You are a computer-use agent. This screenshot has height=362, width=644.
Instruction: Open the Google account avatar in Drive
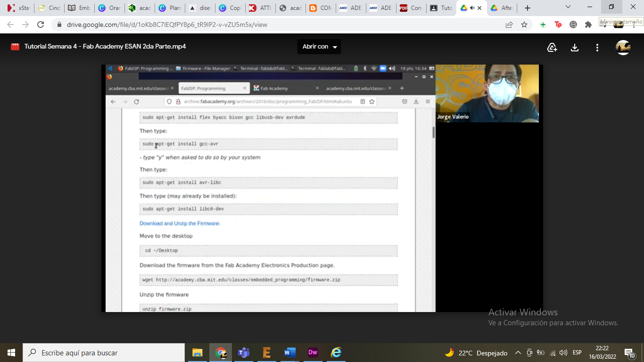[x=623, y=47]
